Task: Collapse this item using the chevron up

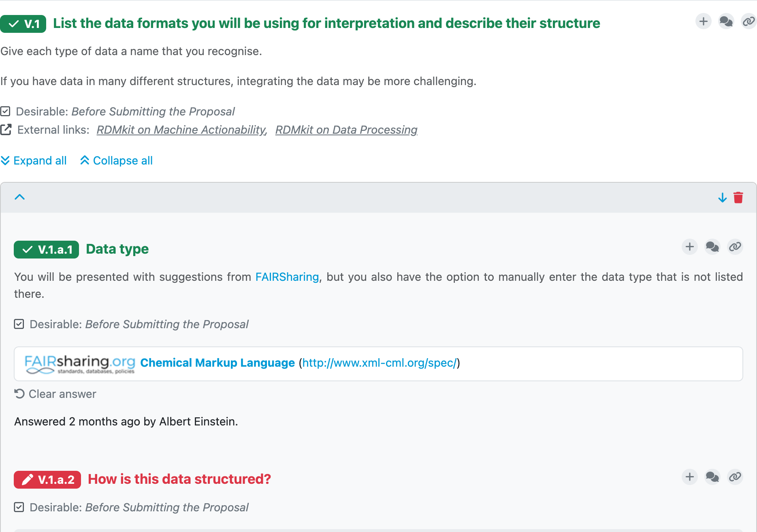Action: point(19,197)
